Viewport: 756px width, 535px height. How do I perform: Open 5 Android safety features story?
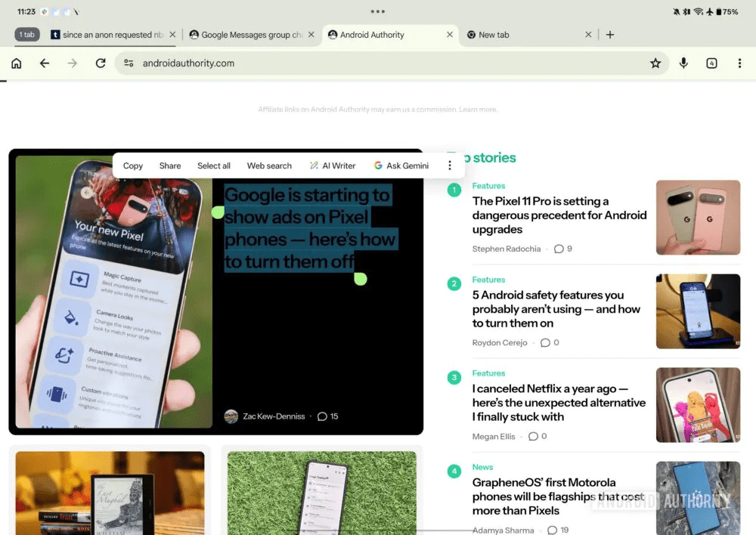click(556, 309)
